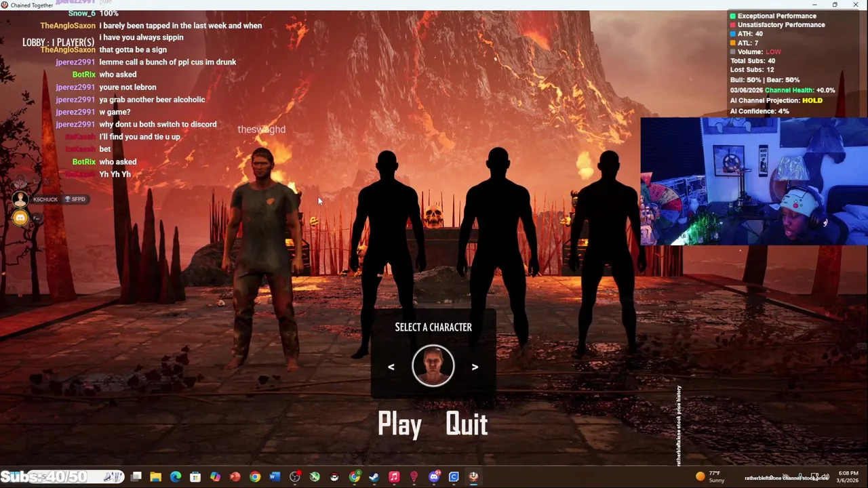Open the Chrome icon with profile badge

354,477
